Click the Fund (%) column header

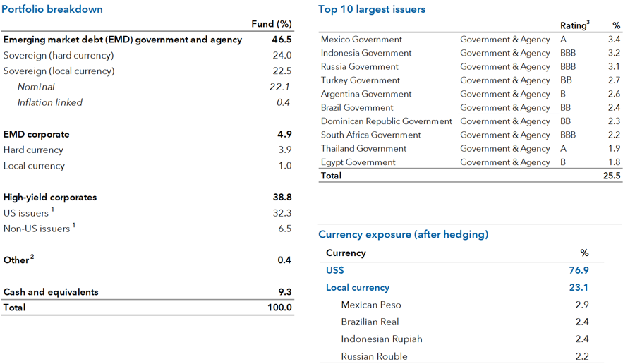(x=272, y=24)
